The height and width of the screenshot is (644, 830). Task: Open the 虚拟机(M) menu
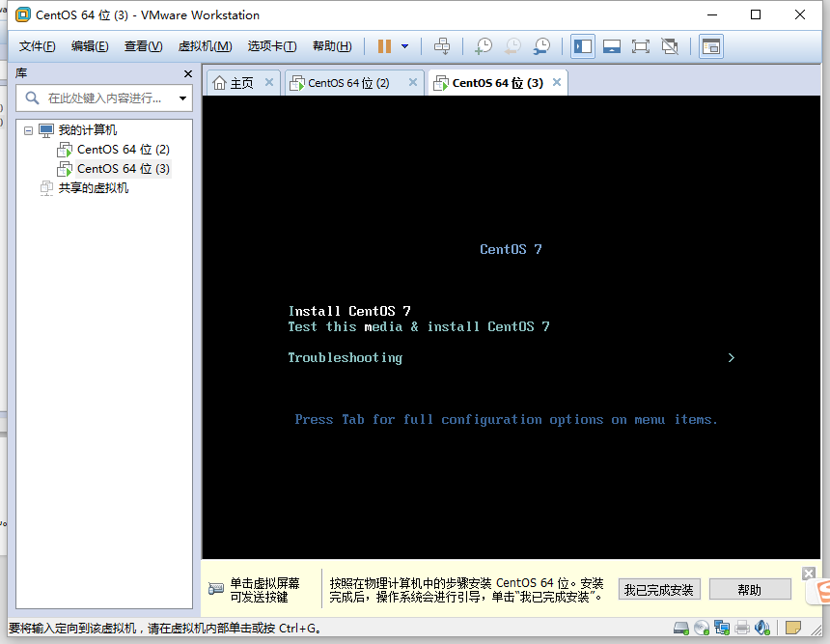pyautogui.click(x=205, y=46)
